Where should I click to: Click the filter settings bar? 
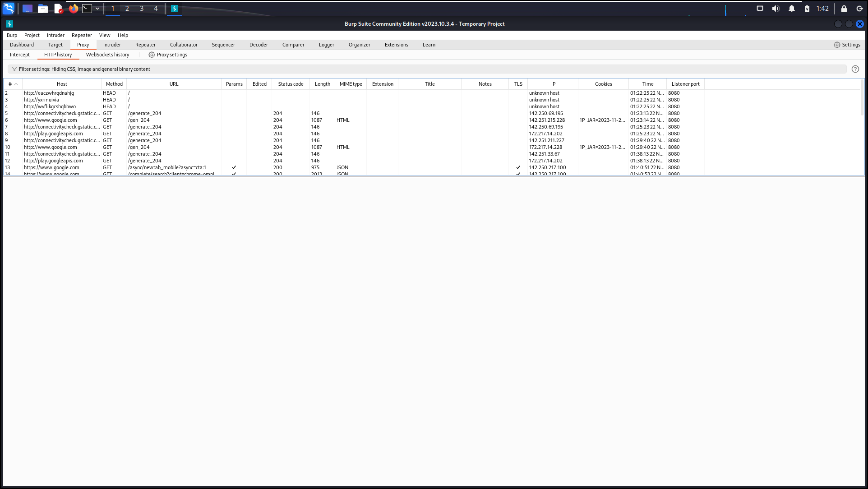(x=427, y=69)
